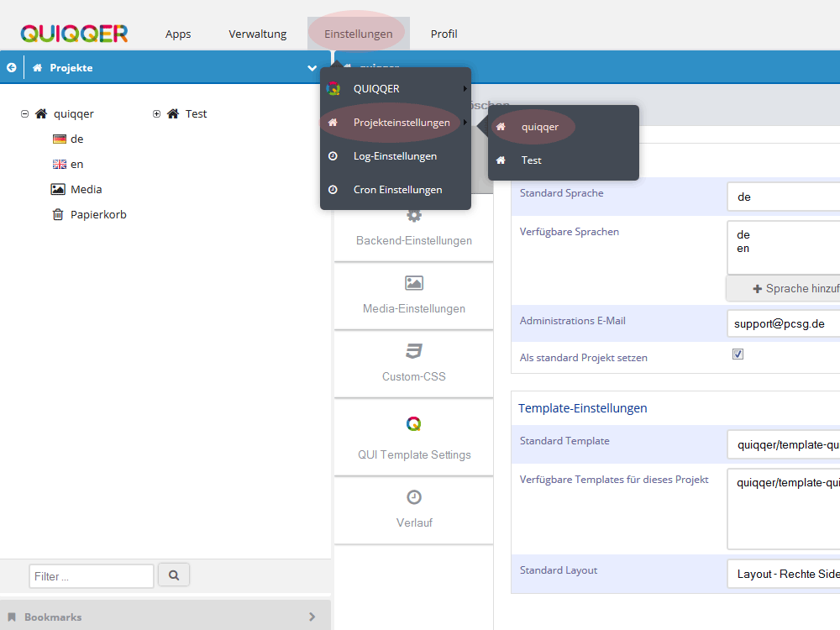Image resolution: width=840 pixels, height=630 pixels.
Task: Collapse the quiqqer project tree node
Action: pos(24,113)
